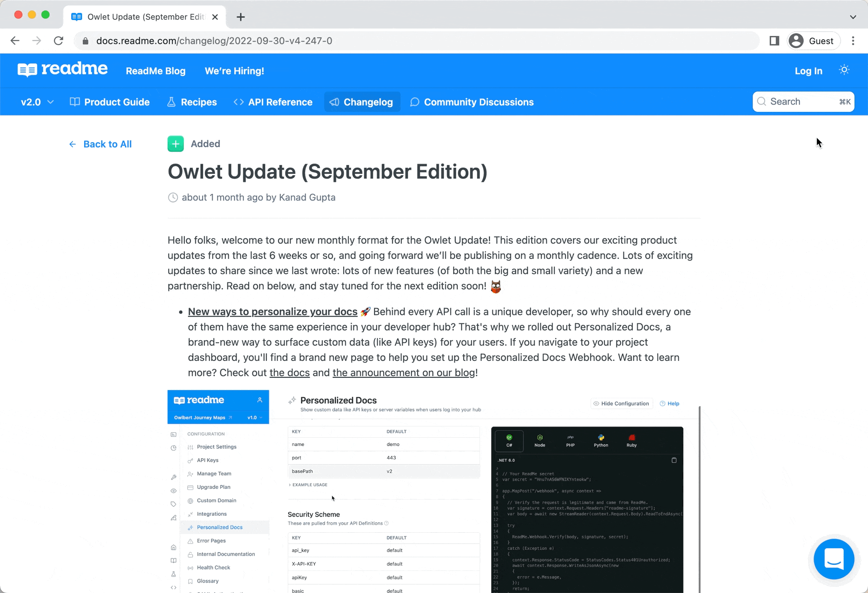Open Chrome three-dot menu
The image size is (868, 593).
(853, 41)
